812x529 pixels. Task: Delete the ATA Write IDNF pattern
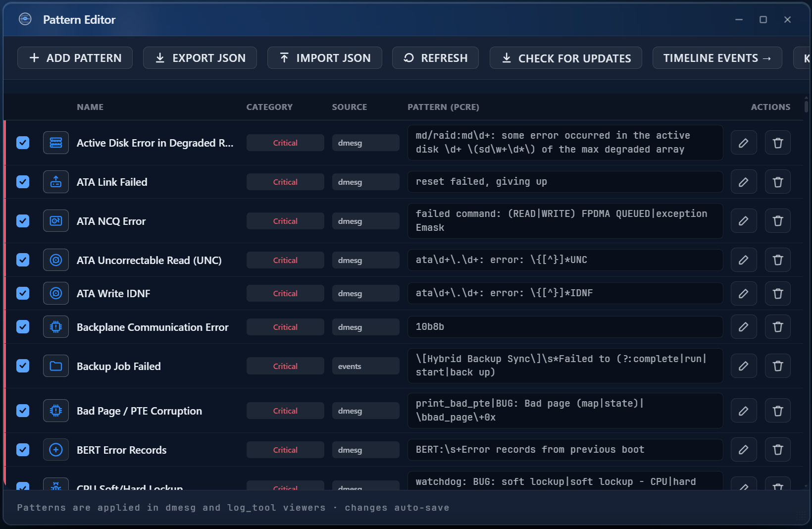pyautogui.click(x=778, y=293)
